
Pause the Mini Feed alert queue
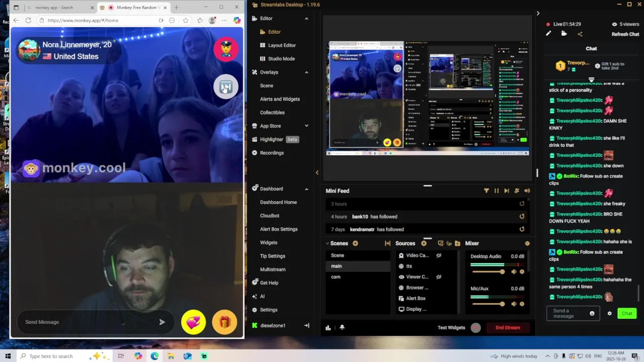497,191
